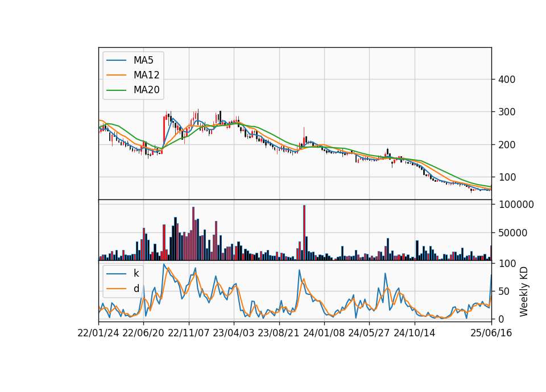The height and width of the screenshot is (392, 546).
Task: Click the k legend label in KD panel
Action: click(x=136, y=273)
